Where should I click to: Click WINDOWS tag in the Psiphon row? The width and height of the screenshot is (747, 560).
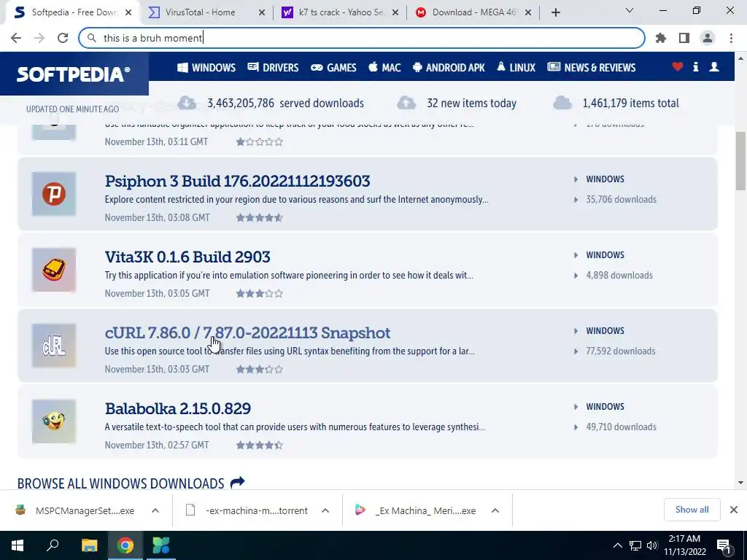(x=605, y=179)
